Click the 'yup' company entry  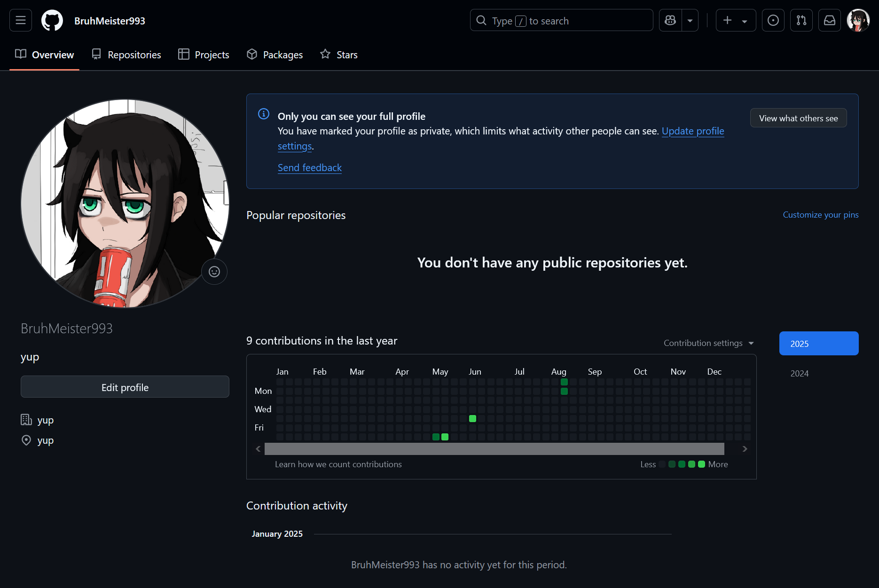(46, 420)
